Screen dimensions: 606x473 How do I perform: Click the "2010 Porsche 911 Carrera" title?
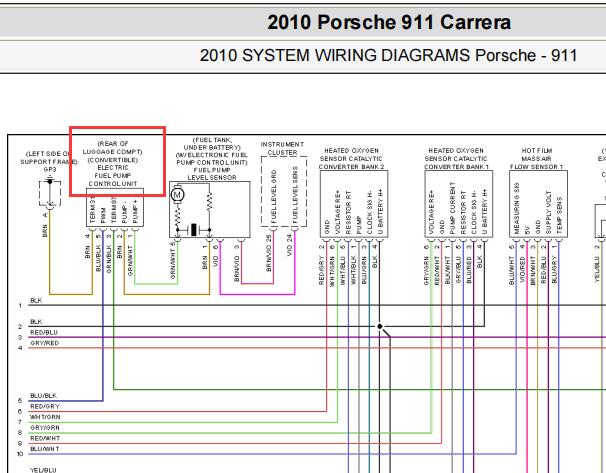point(389,22)
